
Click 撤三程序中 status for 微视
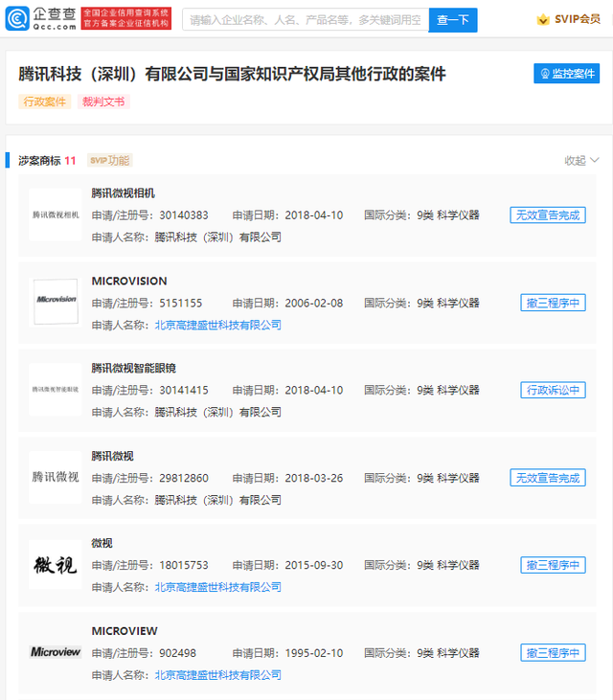554,565
